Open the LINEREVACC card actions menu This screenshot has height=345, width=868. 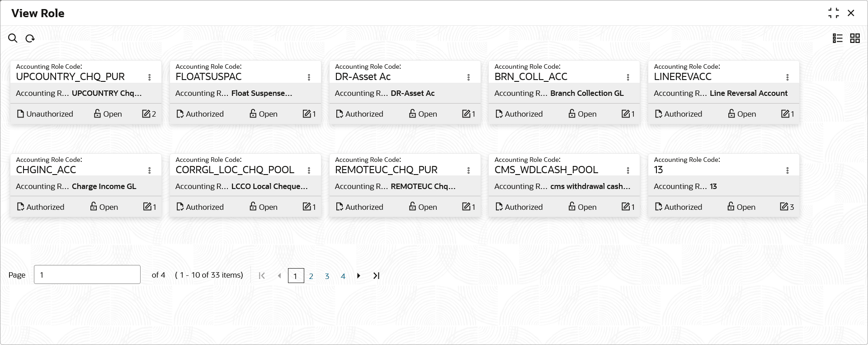pos(787,77)
